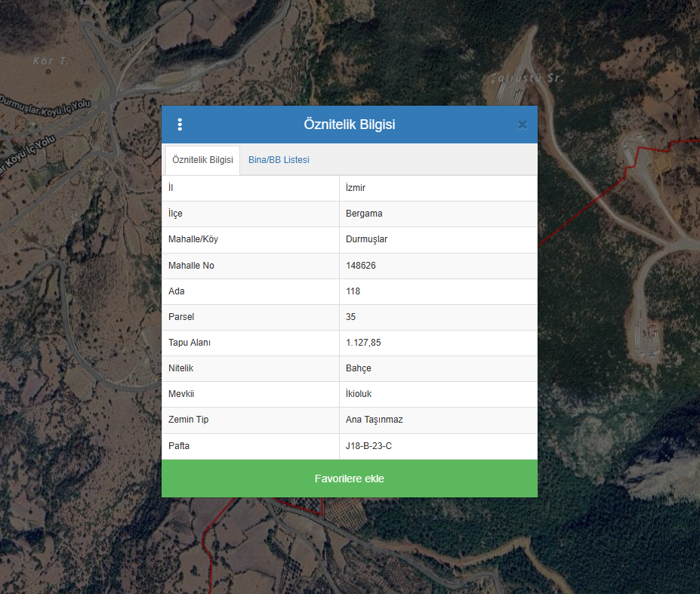Image resolution: width=700 pixels, height=594 pixels.
Task: Select the Pafta code J18-B-23-C
Action: (369, 446)
